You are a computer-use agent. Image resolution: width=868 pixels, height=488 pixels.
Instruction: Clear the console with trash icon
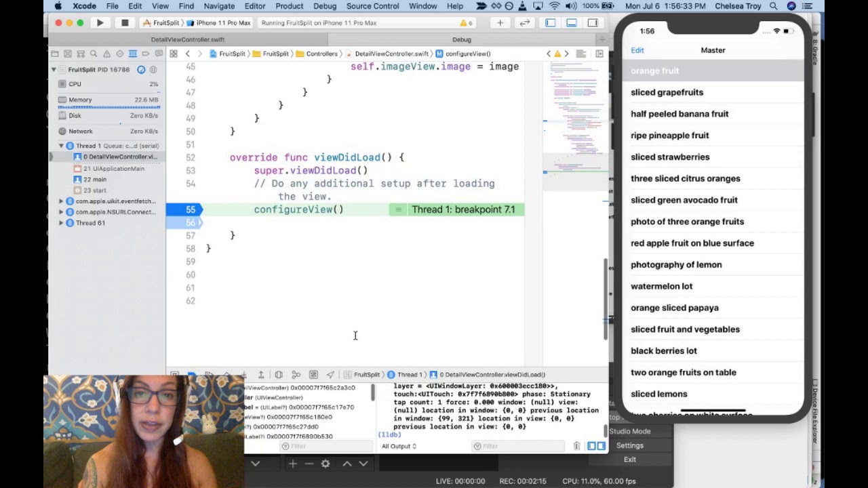576,446
